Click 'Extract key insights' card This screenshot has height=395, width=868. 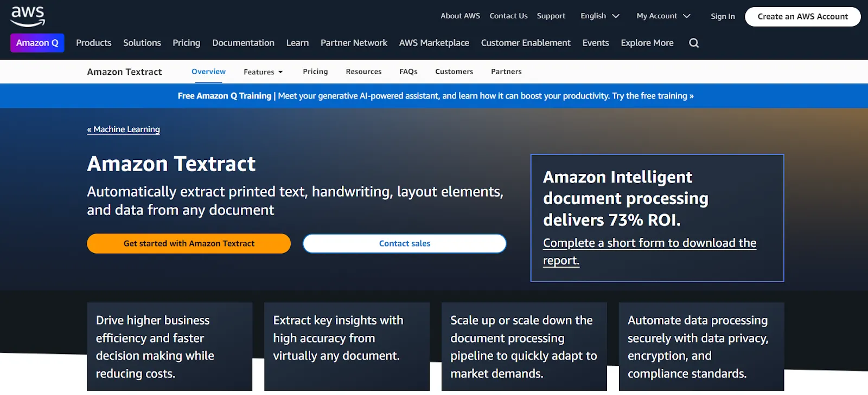[347, 347]
